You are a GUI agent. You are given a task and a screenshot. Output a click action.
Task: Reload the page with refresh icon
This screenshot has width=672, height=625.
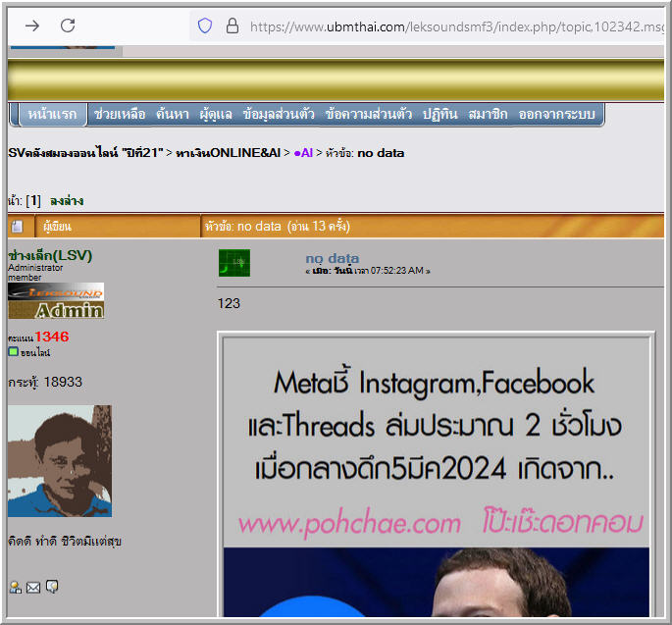coord(68,26)
